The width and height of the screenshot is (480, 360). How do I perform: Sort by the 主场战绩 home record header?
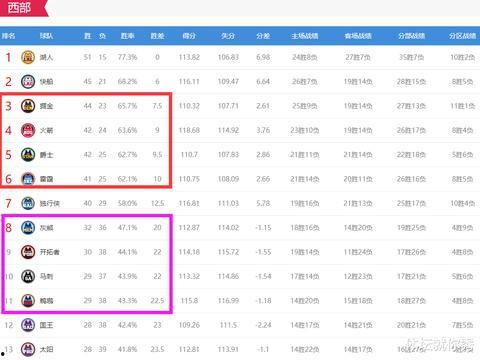click(305, 36)
